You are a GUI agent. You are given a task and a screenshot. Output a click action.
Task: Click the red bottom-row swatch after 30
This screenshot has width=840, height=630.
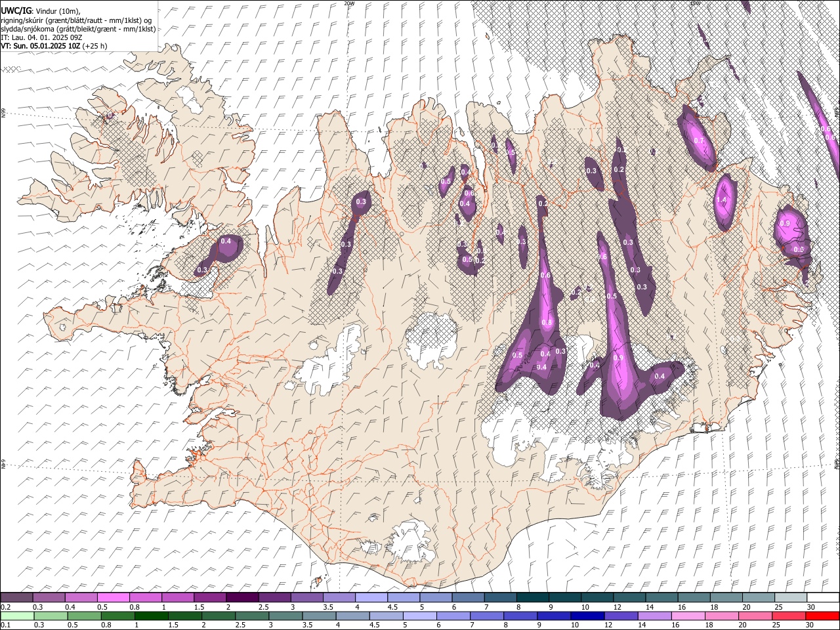point(821,616)
